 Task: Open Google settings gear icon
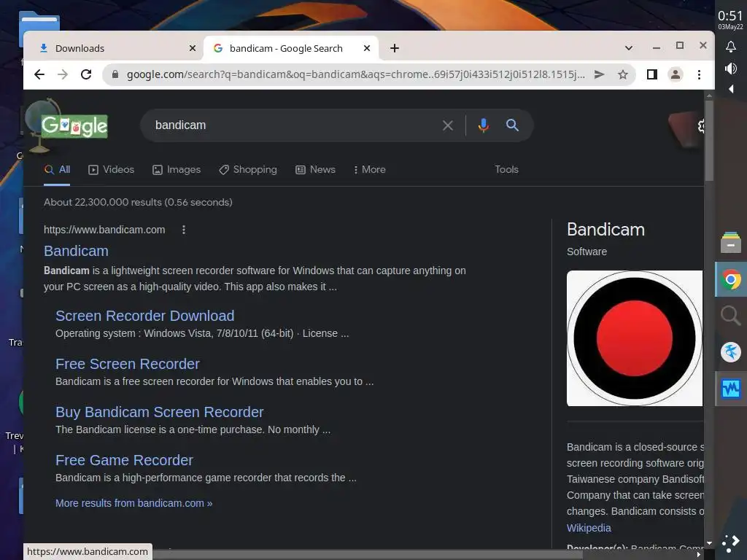click(700, 126)
